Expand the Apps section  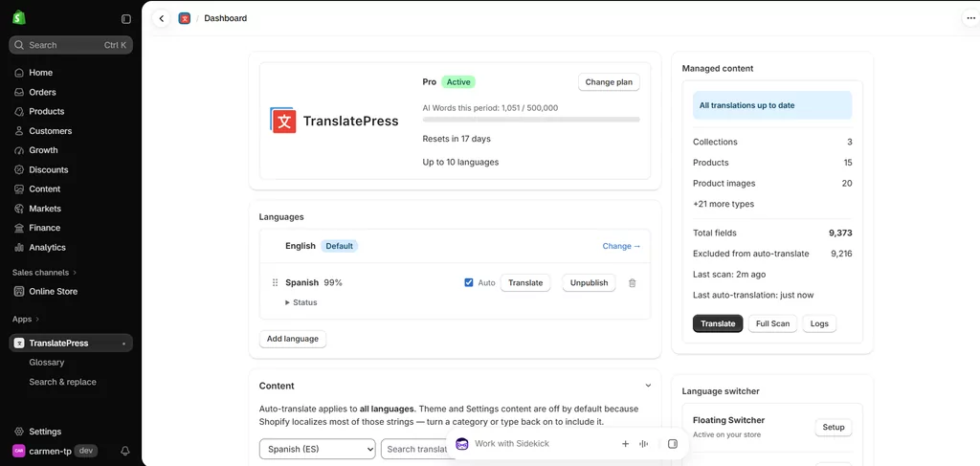click(x=26, y=320)
